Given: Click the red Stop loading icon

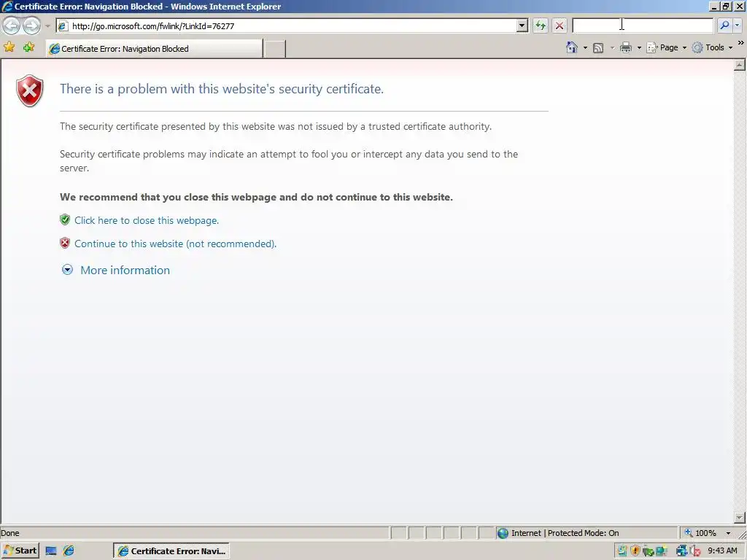Looking at the screenshot, I should pyautogui.click(x=560, y=26).
